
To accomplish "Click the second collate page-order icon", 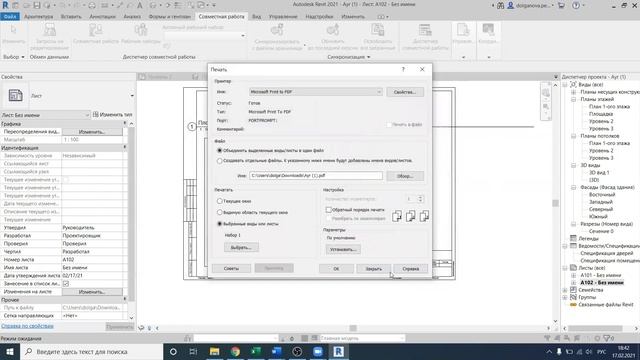I will point(411,216).
